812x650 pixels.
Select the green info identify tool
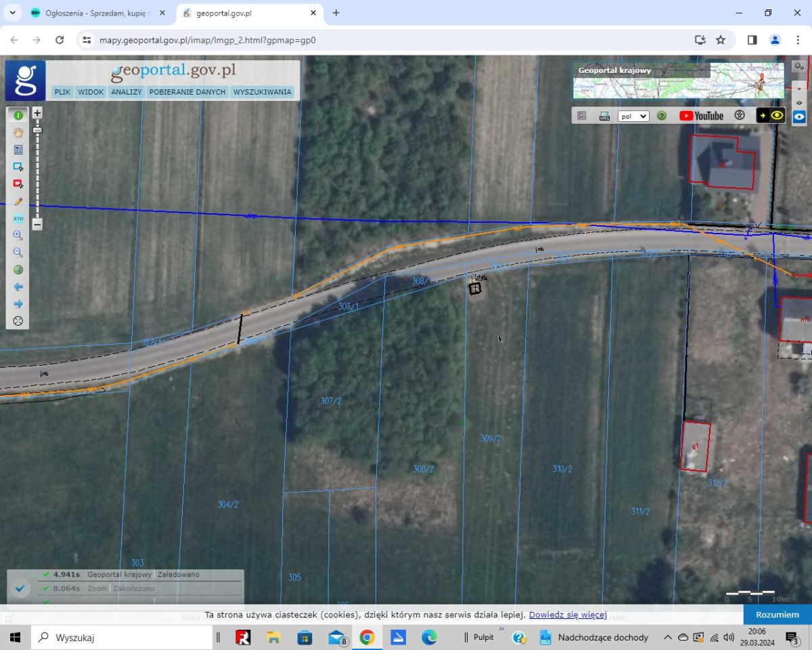(18, 116)
